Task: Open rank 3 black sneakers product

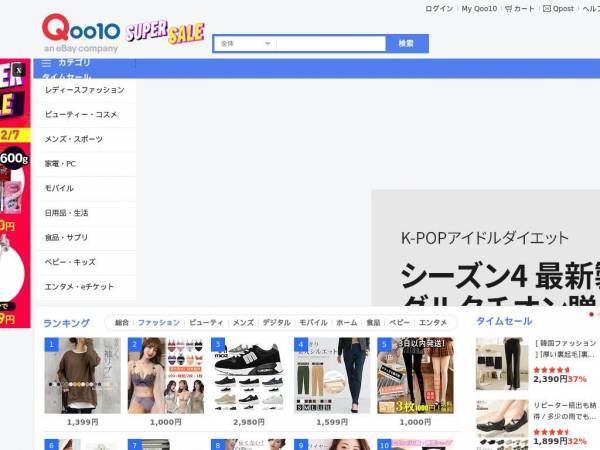Action: pyautogui.click(x=249, y=375)
